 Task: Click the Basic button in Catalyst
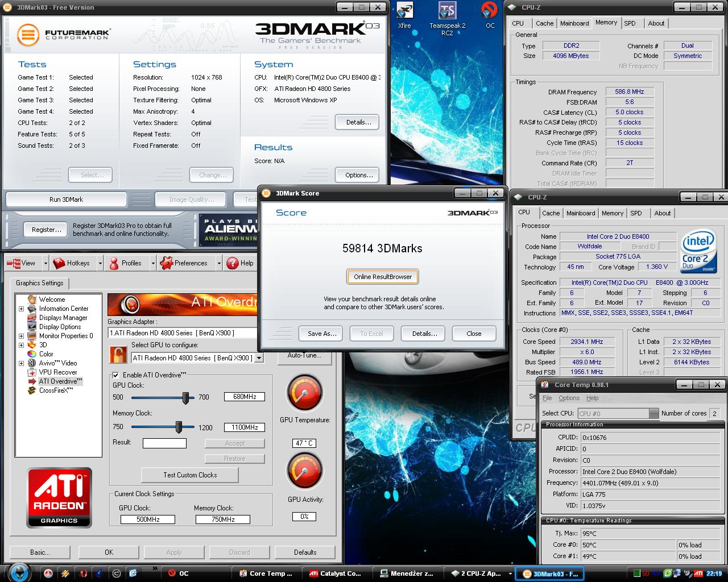coord(40,552)
